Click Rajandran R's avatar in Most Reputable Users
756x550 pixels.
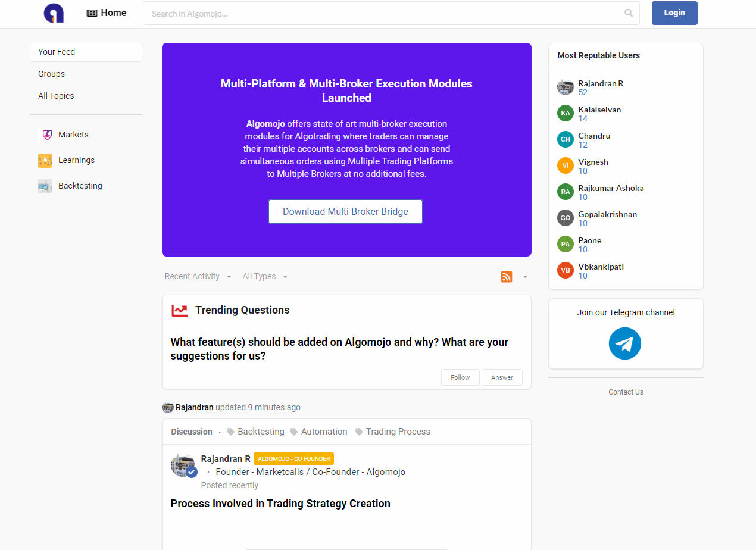click(566, 87)
